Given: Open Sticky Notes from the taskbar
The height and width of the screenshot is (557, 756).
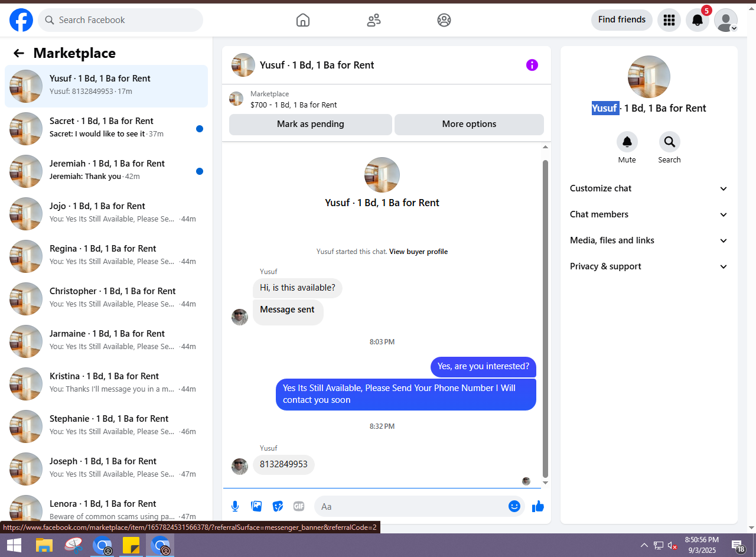Looking at the screenshot, I should pyautogui.click(x=131, y=545).
